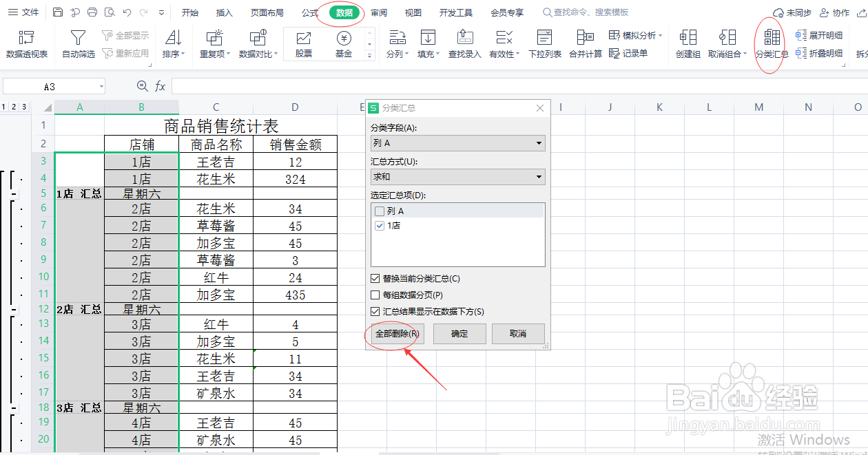
Task: Toggle 替换当前分类汇总 checkbox
Action: (x=375, y=279)
